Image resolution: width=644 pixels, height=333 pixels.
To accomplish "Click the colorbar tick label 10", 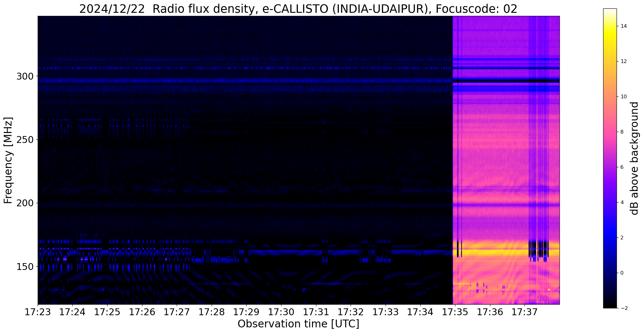I will 624,97.
